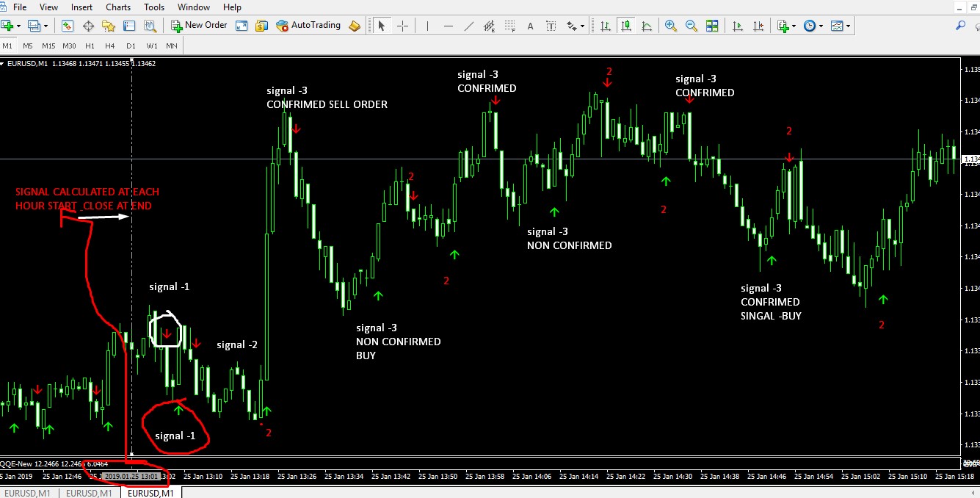Select the M30 timeframe button
The height and width of the screenshot is (498, 980).
pos(69,46)
